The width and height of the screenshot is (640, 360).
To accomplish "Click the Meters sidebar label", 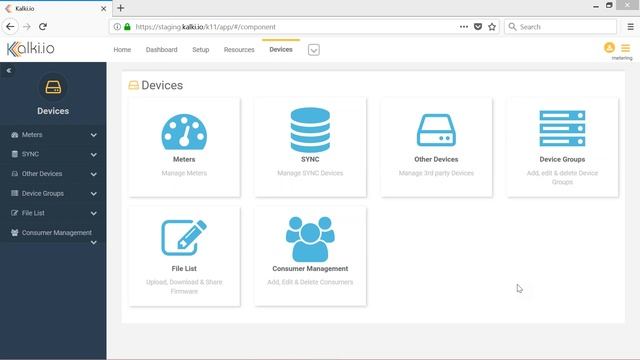I will (32, 135).
